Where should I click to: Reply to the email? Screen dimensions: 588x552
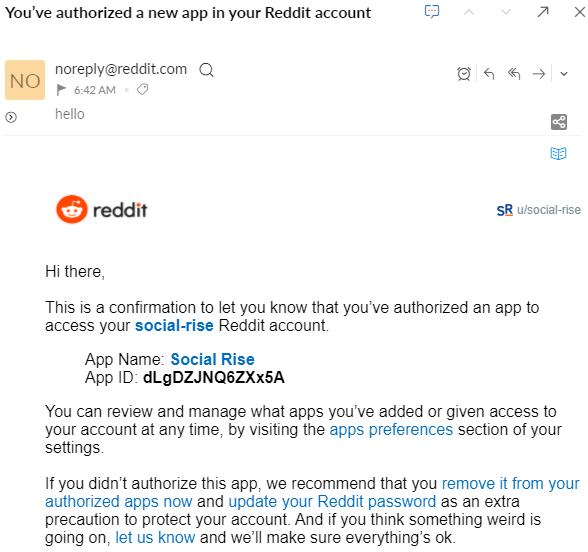click(489, 74)
